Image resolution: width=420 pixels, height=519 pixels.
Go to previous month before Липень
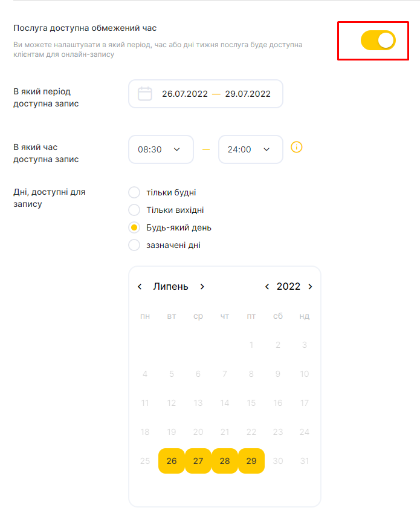[140, 287]
